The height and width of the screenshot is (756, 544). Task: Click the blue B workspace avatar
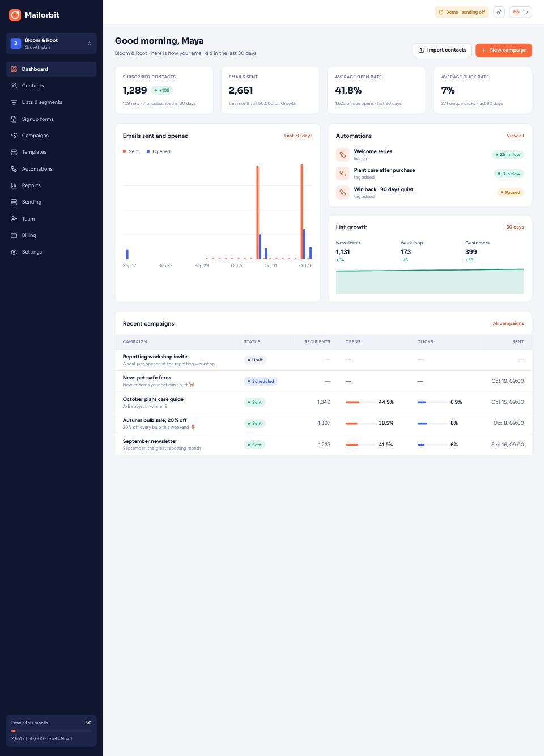click(x=16, y=43)
